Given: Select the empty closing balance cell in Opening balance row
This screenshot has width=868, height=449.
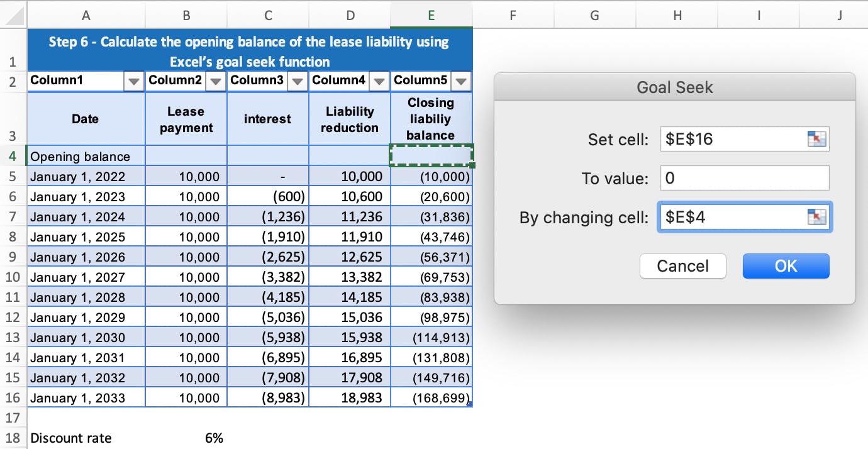Looking at the screenshot, I should (x=431, y=156).
